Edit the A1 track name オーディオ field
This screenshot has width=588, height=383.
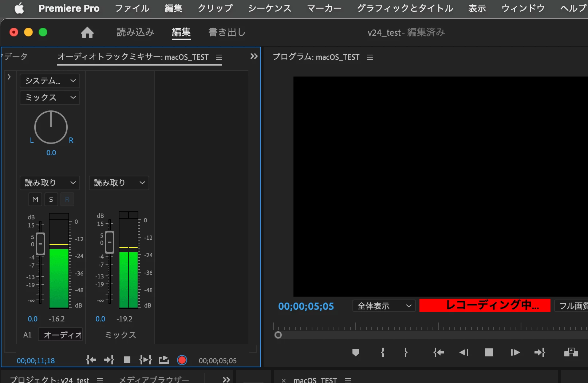61,335
